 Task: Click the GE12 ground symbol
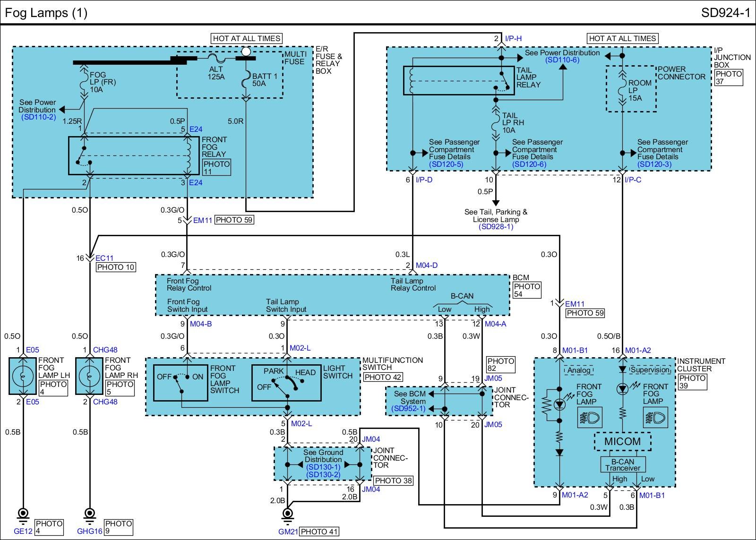tap(22, 514)
